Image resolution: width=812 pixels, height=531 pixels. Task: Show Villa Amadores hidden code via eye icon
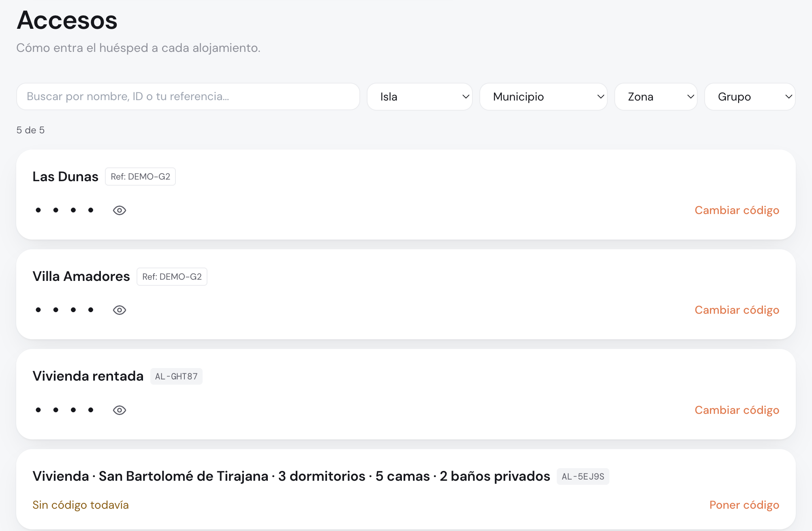pos(120,310)
